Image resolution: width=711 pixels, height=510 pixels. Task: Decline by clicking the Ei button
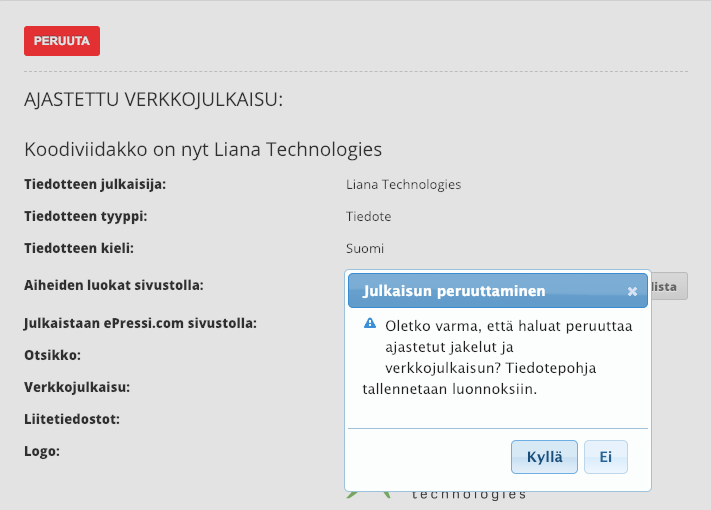tap(606, 457)
